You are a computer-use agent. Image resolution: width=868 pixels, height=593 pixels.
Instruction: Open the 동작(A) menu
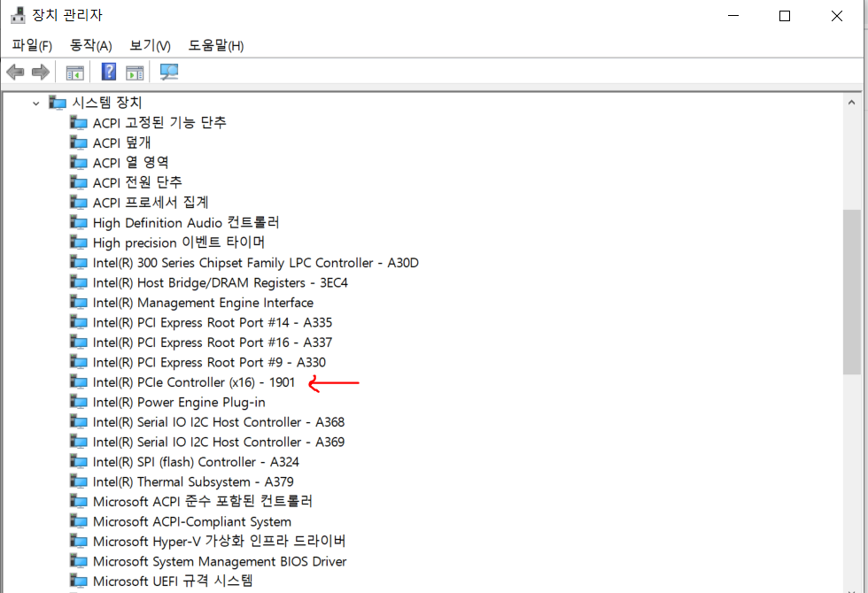90,45
